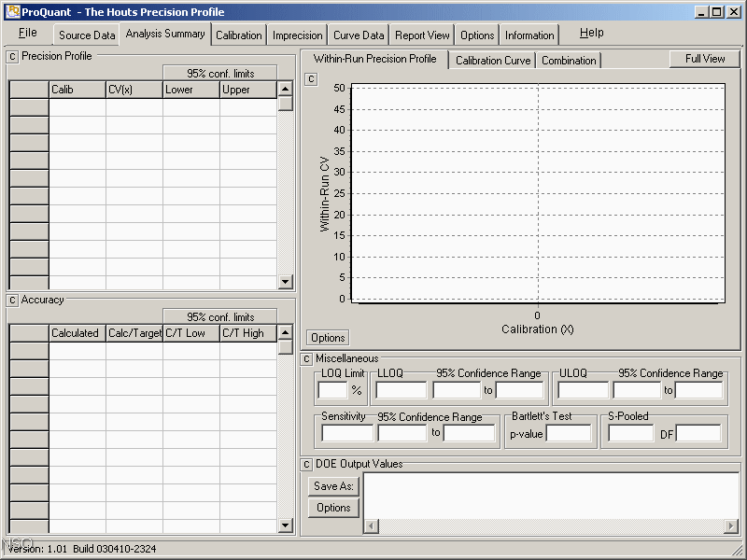Screen dimensions: 747x560
Task: Click the C/T High column header
Action: click(248, 333)
